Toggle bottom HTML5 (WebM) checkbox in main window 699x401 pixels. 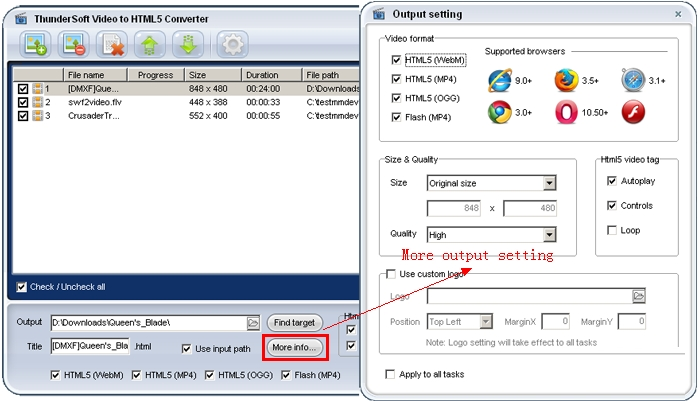tap(55, 375)
